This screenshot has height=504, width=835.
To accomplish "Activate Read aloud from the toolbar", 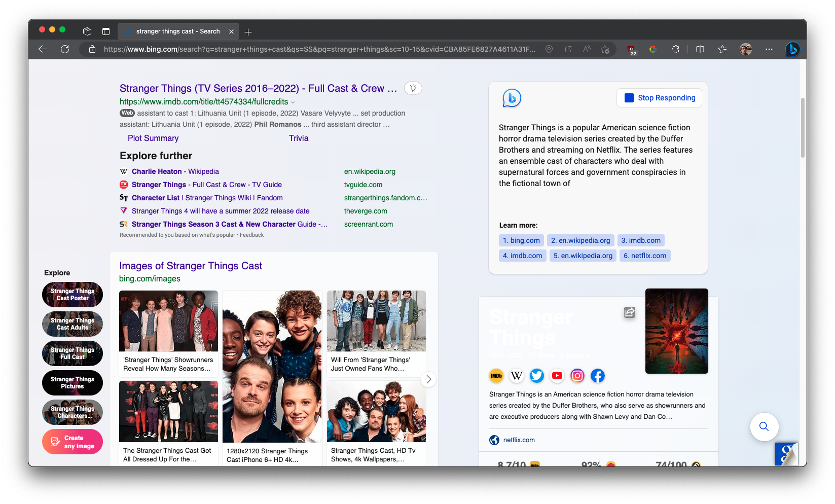I will point(586,49).
